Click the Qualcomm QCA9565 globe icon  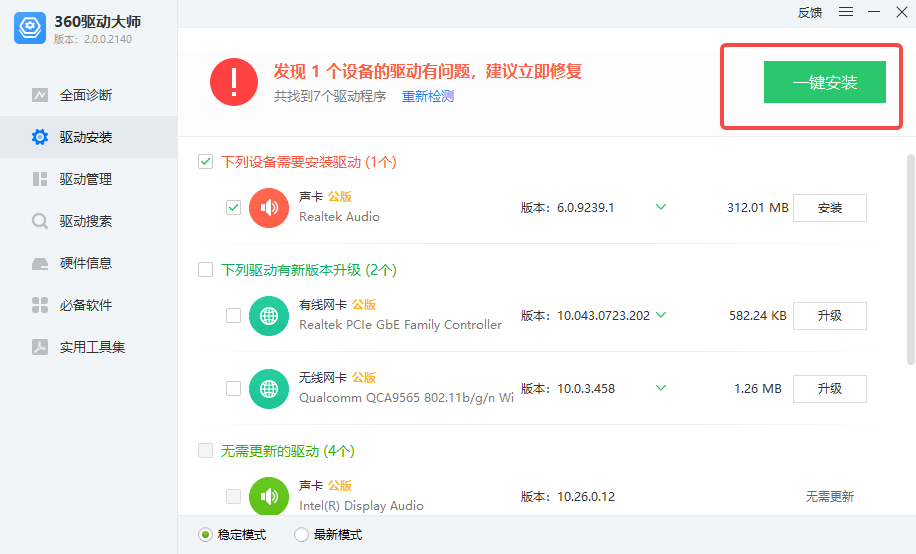(x=269, y=389)
